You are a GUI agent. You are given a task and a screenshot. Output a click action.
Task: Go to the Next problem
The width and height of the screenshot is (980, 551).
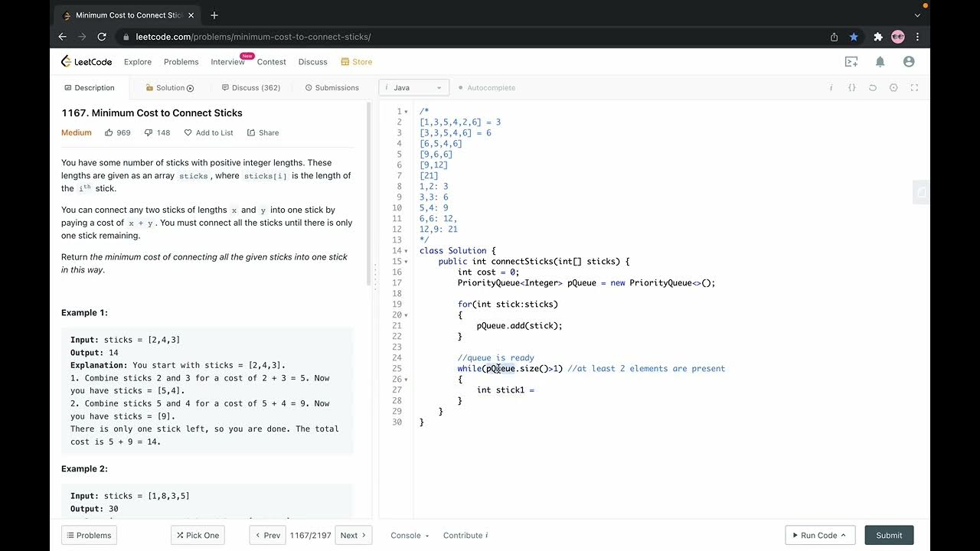[353, 536]
